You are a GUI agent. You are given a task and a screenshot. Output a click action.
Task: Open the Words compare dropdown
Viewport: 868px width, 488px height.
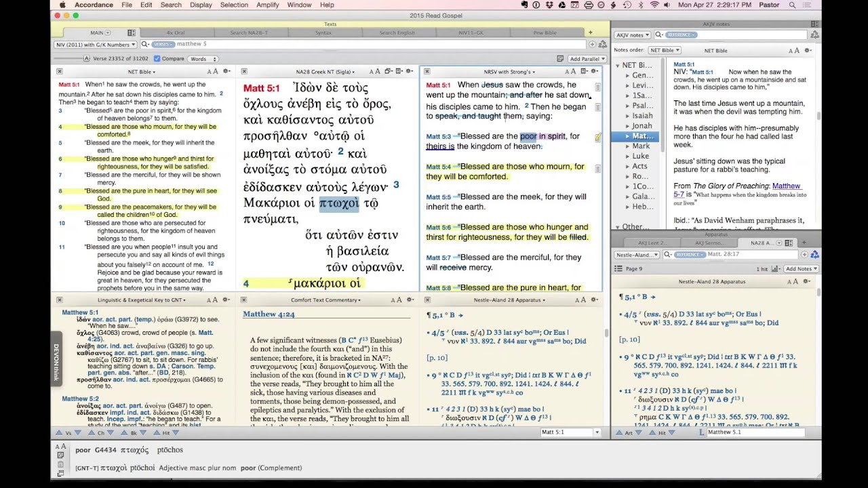[202, 59]
